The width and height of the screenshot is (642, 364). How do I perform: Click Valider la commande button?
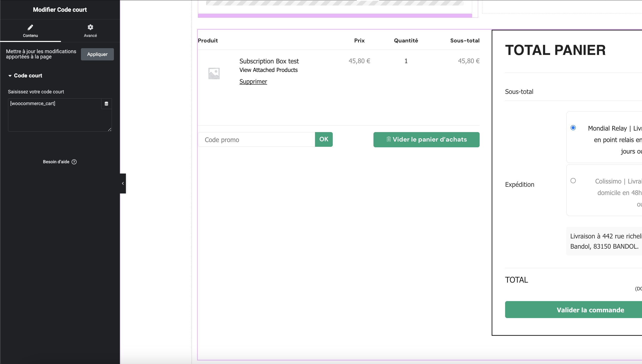click(x=574, y=310)
